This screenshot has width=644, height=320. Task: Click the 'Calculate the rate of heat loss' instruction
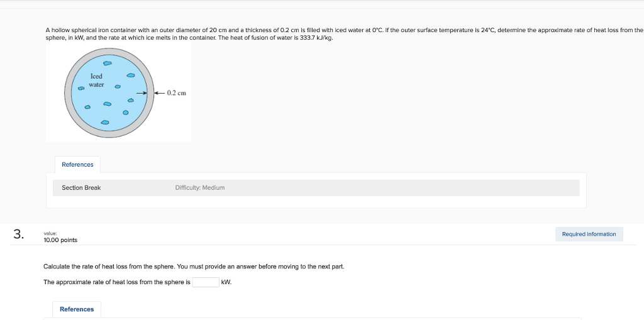pyautogui.click(x=194, y=267)
